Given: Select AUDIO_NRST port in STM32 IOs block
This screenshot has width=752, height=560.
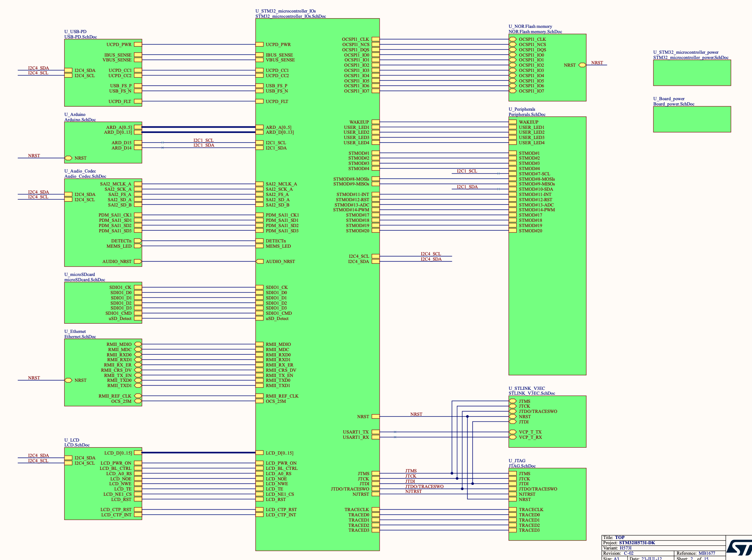Looking at the screenshot, I should (x=260, y=261).
